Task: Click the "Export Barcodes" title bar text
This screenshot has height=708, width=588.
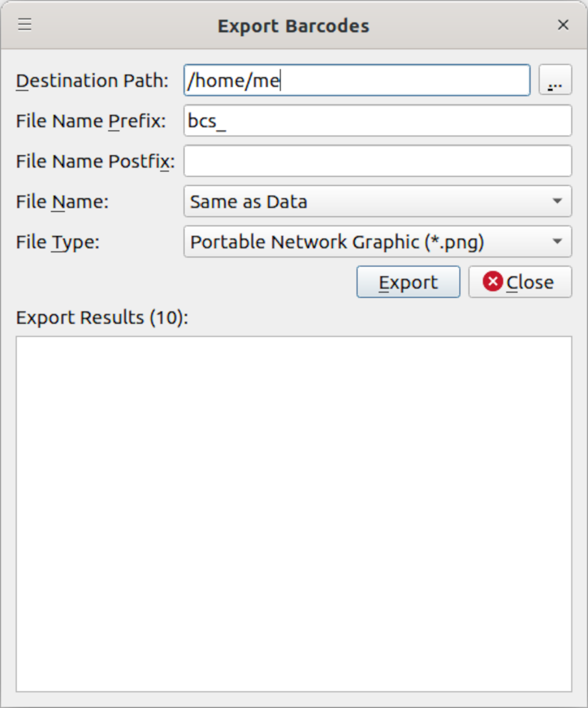Action: tap(293, 26)
